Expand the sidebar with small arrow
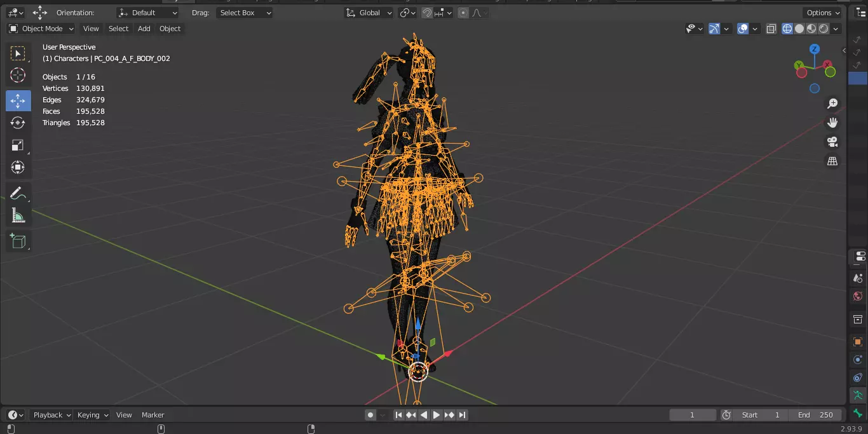Screen dimensions: 868x434 click(x=844, y=50)
